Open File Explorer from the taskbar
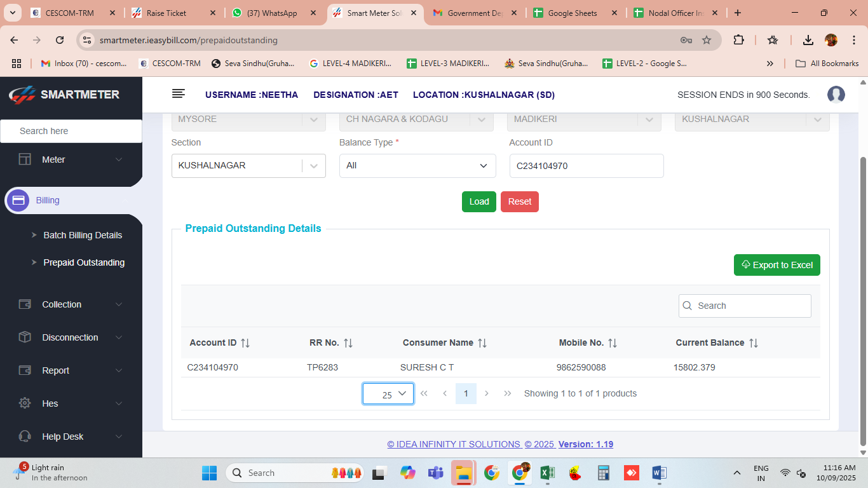This screenshot has height=488, width=868. (463, 473)
